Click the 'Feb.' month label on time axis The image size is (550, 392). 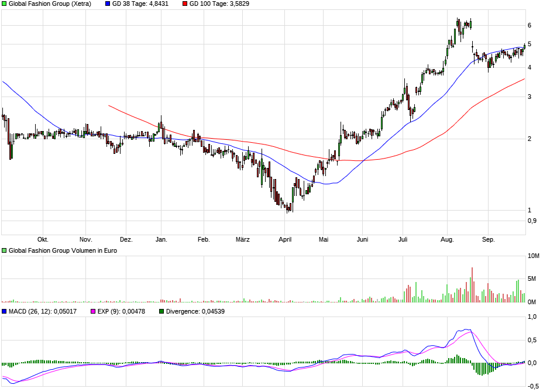[204, 240]
